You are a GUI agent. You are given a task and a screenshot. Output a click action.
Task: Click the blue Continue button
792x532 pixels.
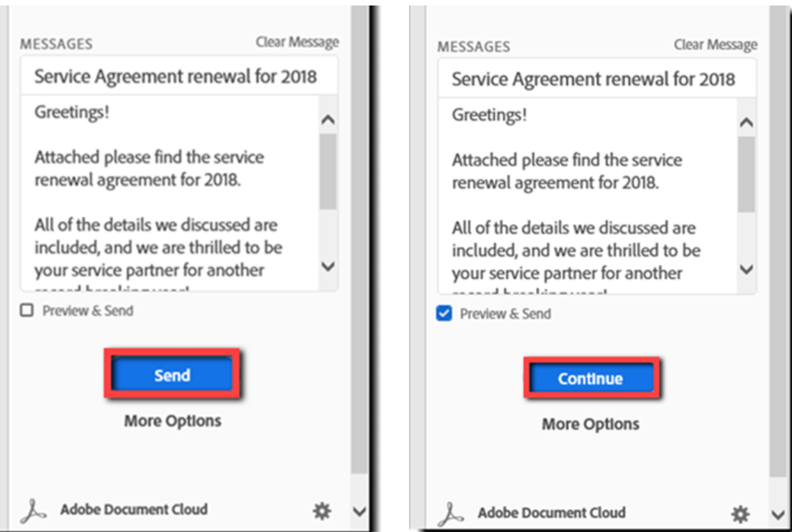click(590, 378)
